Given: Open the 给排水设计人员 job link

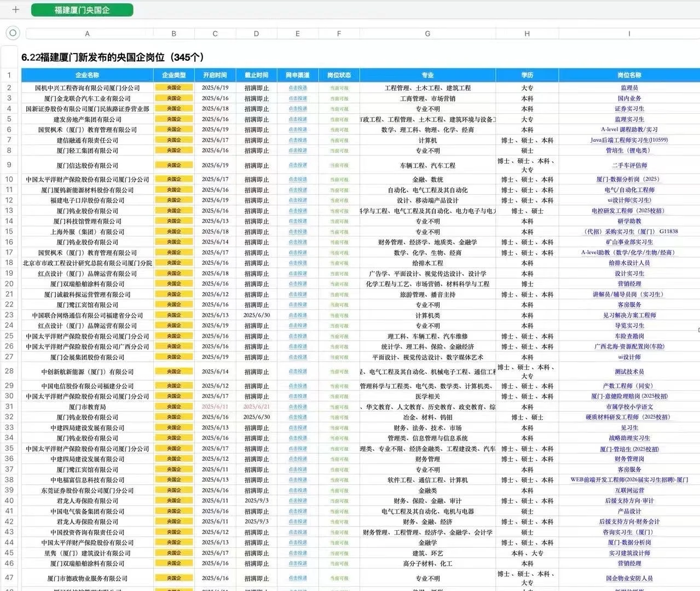Looking at the screenshot, I should [629, 263].
